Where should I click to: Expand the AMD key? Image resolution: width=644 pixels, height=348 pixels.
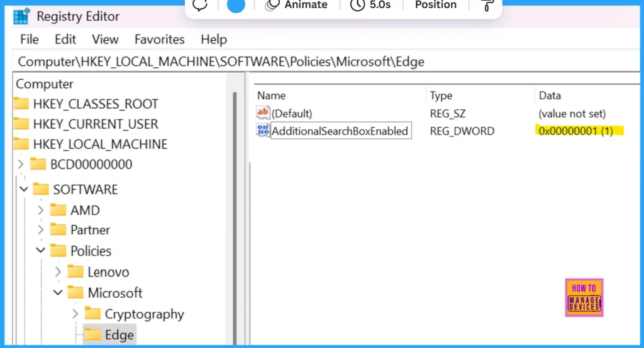coord(41,210)
